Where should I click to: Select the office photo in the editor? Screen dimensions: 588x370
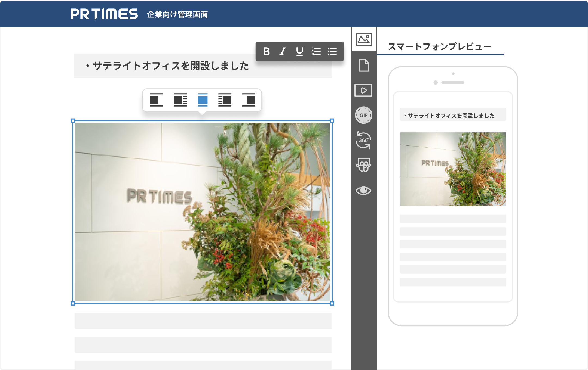point(203,212)
